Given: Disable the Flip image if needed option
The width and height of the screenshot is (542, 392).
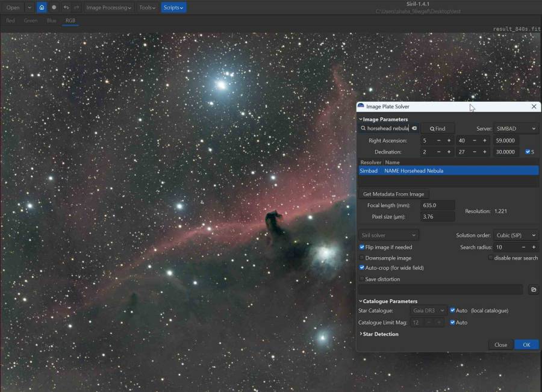Looking at the screenshot, I should [x=363, y=247].
